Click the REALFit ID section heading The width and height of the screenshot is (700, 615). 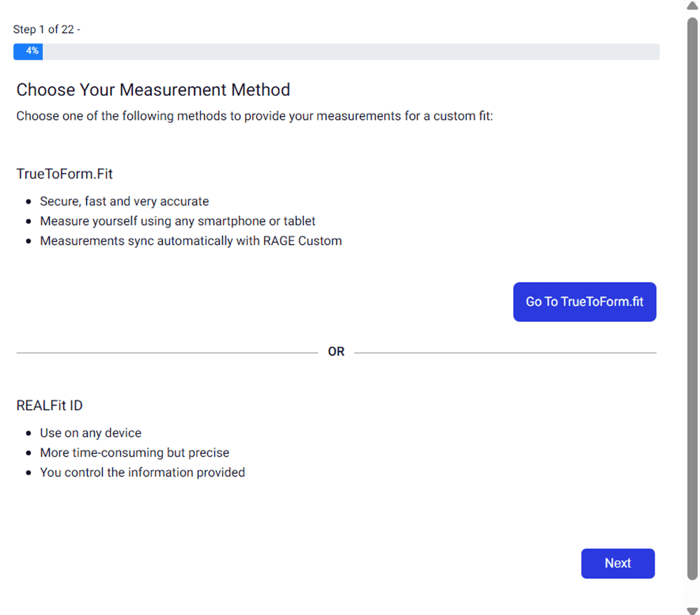pyautogui.click(x=50, y=406)
